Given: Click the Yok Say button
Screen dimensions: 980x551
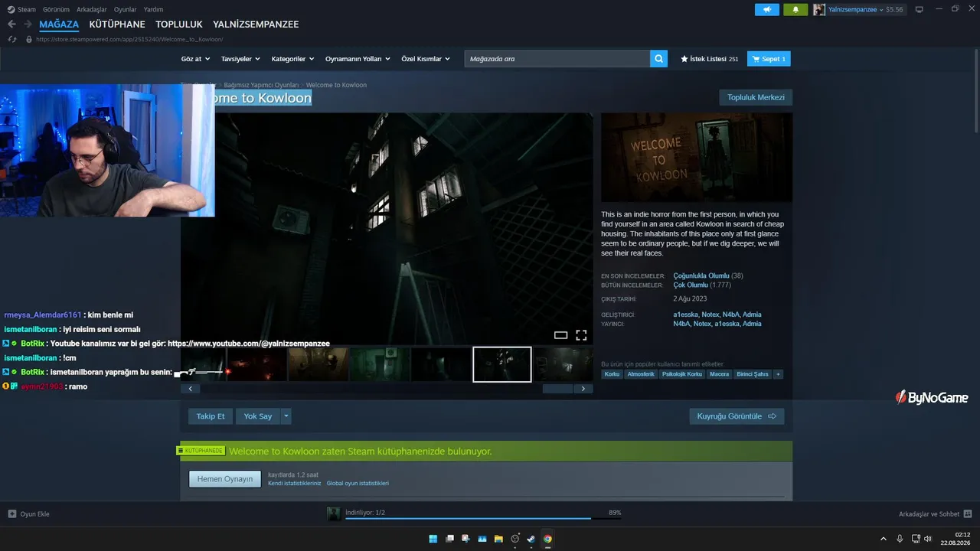Looking at the screenshot, I should (258, 416).
